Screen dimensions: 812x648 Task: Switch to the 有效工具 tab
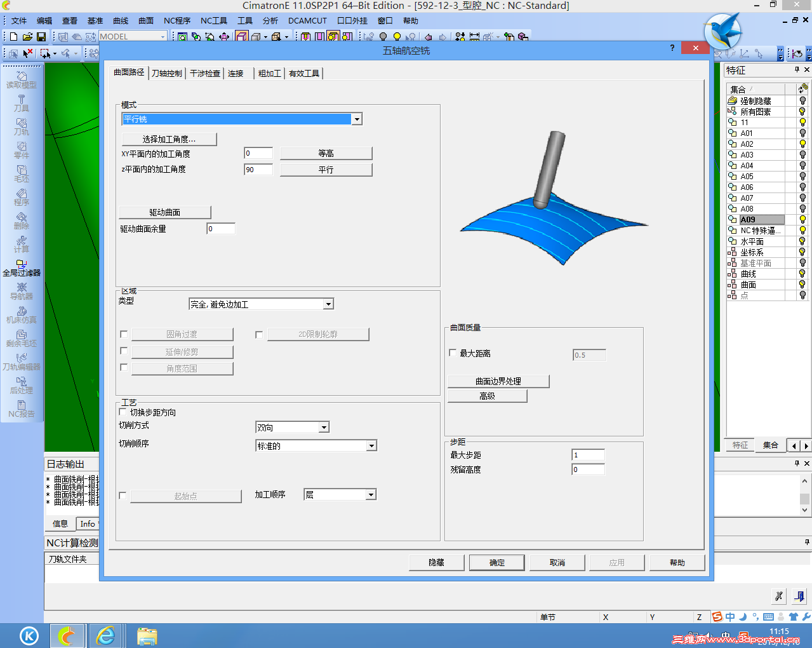[304, 74]
